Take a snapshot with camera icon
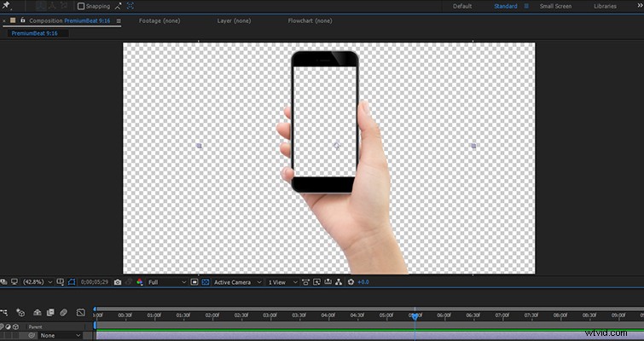Image resolution: width=644 pixels, height=341 pixels. [x=118, y=282]
